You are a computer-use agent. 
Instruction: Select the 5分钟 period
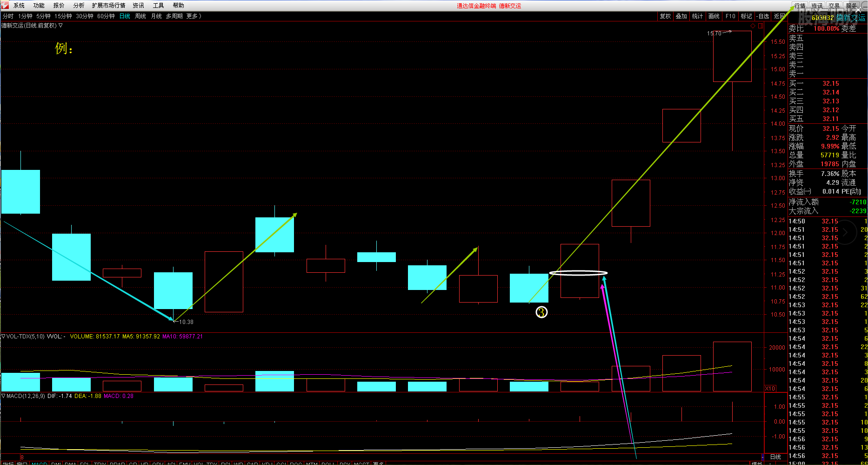[43, 16]
